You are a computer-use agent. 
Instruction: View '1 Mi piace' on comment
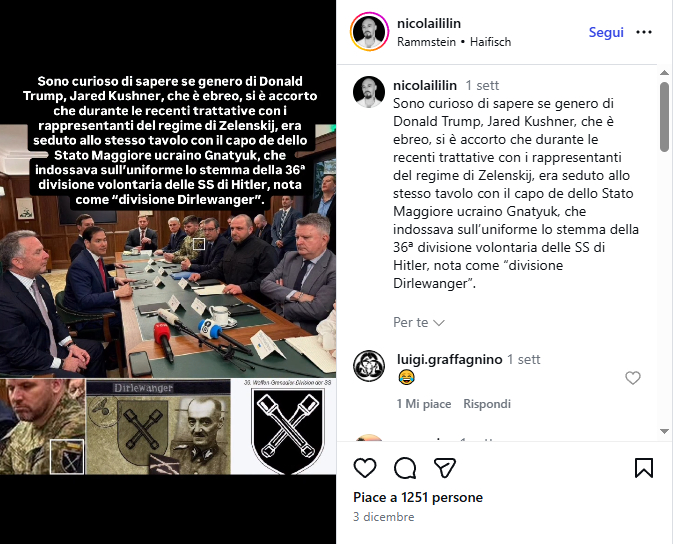tap(424, 404)
